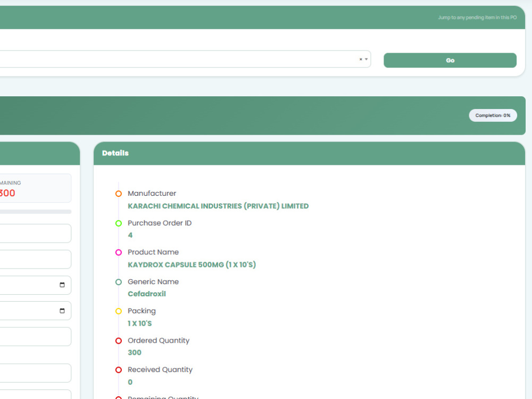Click the Completion: 0% badge
The height and width of the screenshot is (399, 532).
(493, 115)
